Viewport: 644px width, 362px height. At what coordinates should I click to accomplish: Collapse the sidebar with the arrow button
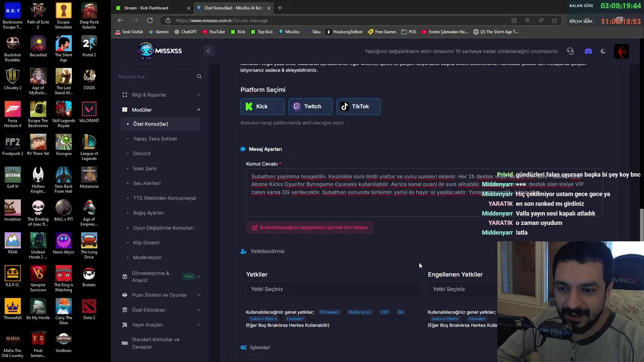[x=208, y=51]
